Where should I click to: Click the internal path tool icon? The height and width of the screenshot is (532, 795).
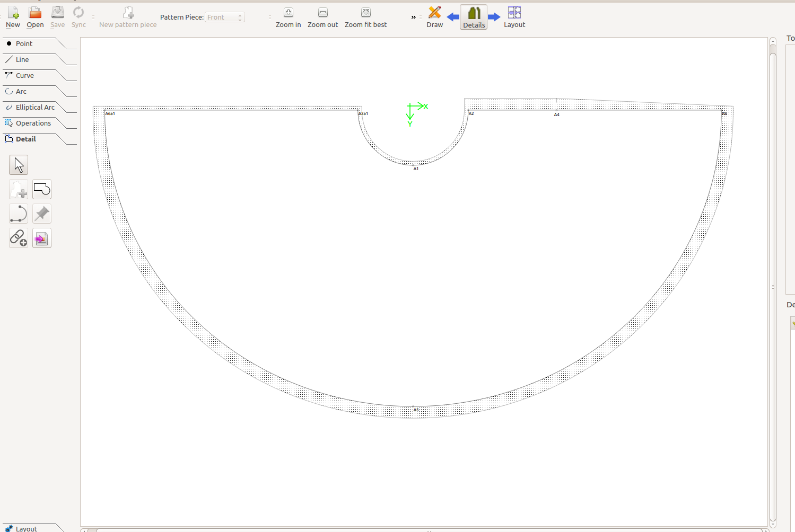(19, 214)
